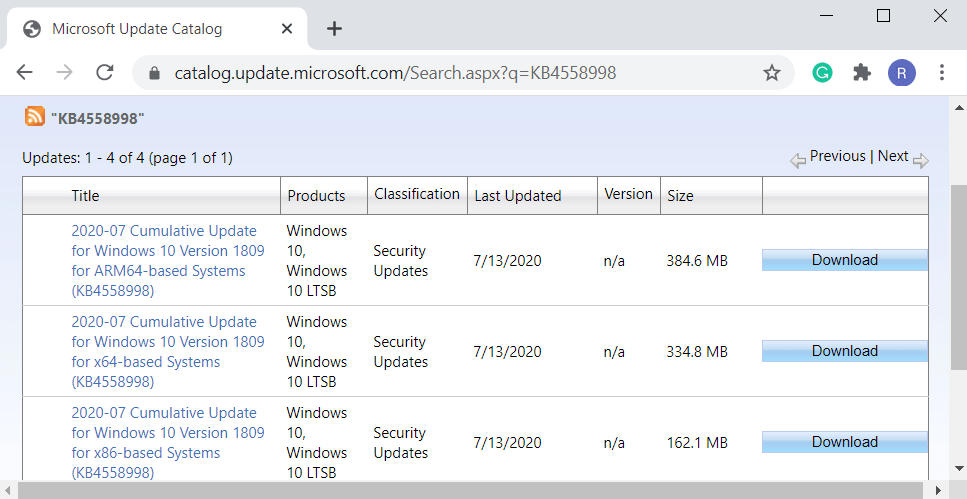Click the Next pagination link
The image size is (967, 499).
pyautogui.click(x=893, y=156)
